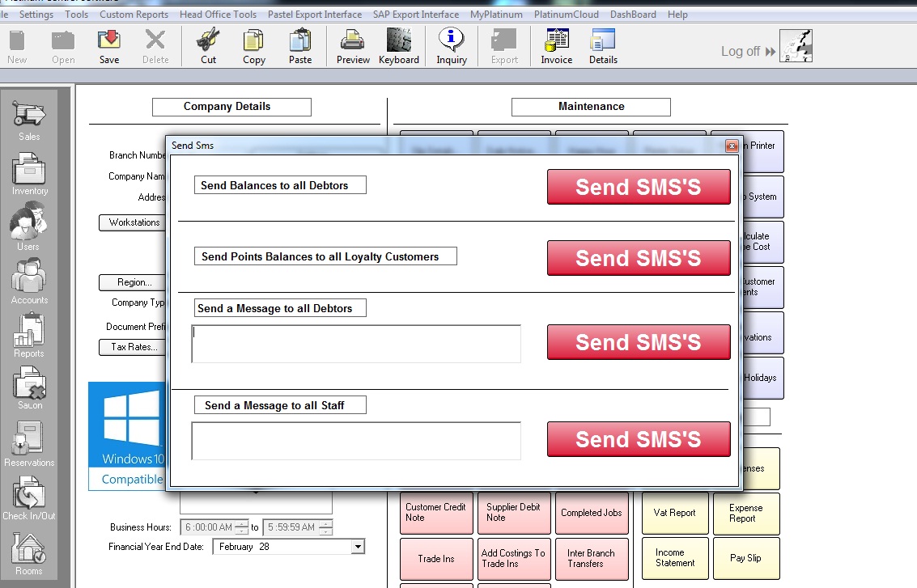Viewport: 917px width, 588px height.
Task: Click the Workstations button
Action: point(134,222)
